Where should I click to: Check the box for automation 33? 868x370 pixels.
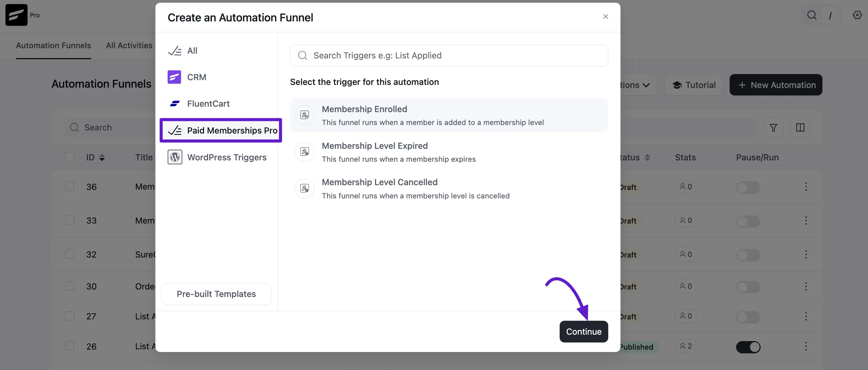70,220
